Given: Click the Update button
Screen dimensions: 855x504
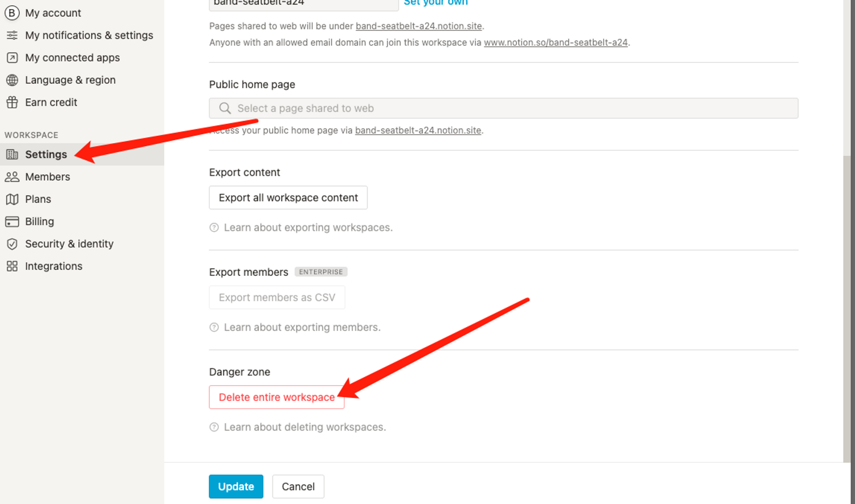Looking at the screenshot, I should [x=236, y=486].
